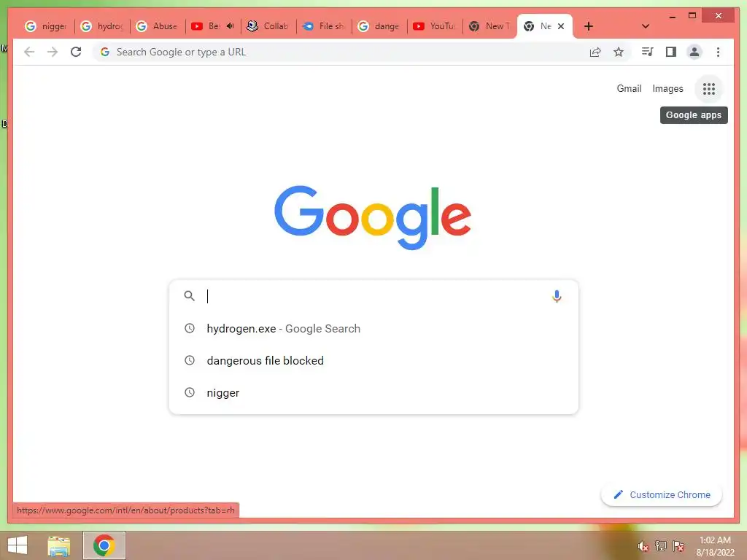Click the magnifier icon in the search box
Viewport: 747px width, 560px height.
189,296
